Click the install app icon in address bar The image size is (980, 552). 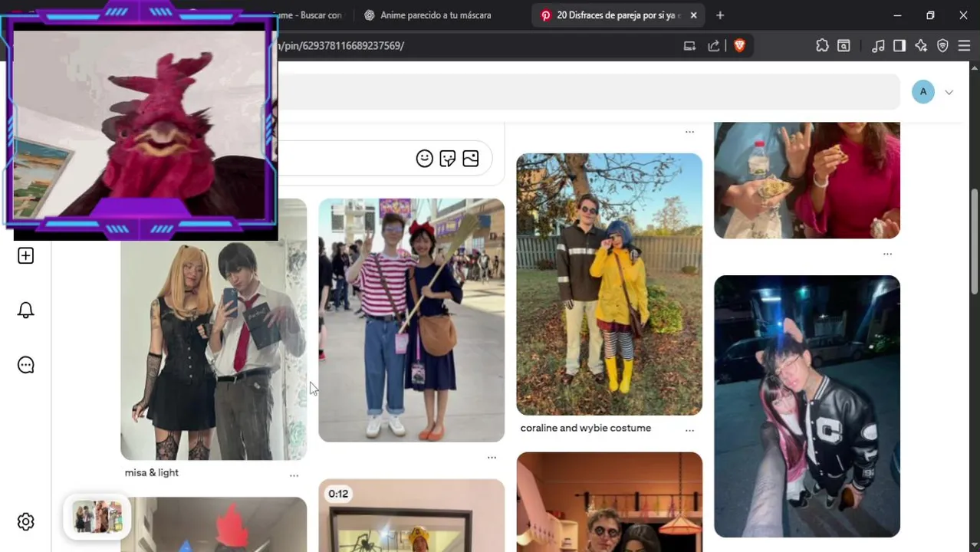689,46
